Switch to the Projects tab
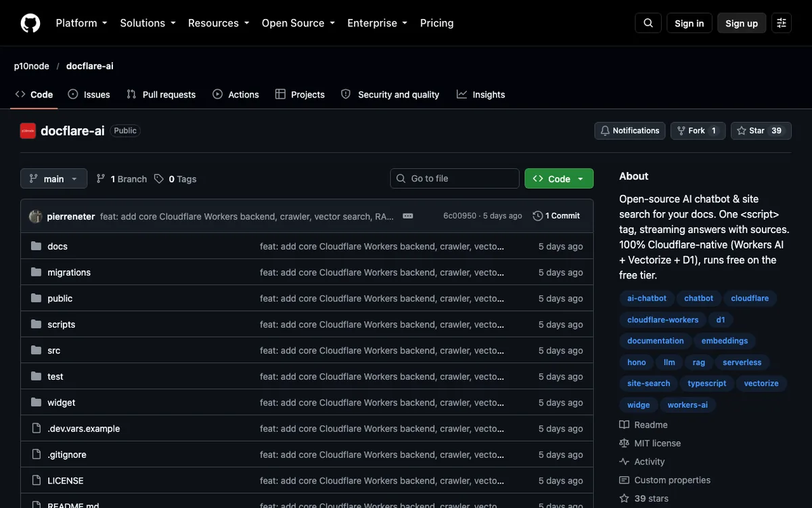 click(x=300, y=95)
